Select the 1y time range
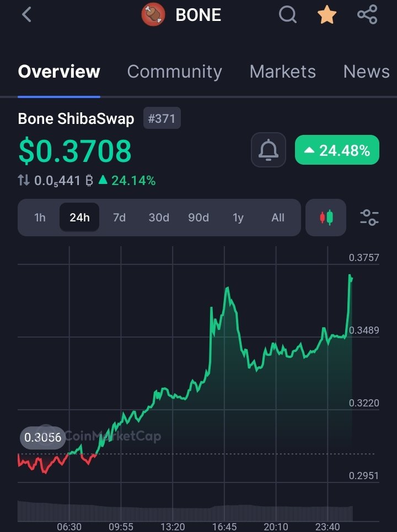Viewport: 397px width, 532px height. [238, 218]
